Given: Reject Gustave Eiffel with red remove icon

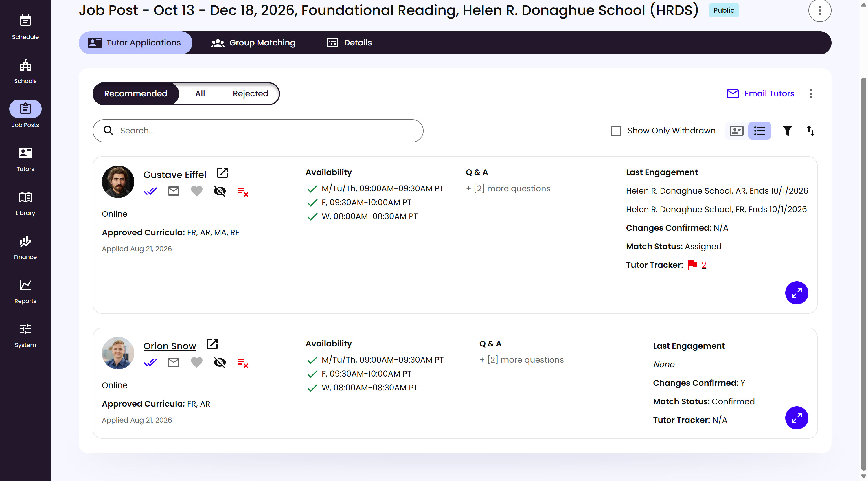Looking at the screenshot, I should (243, 192).
